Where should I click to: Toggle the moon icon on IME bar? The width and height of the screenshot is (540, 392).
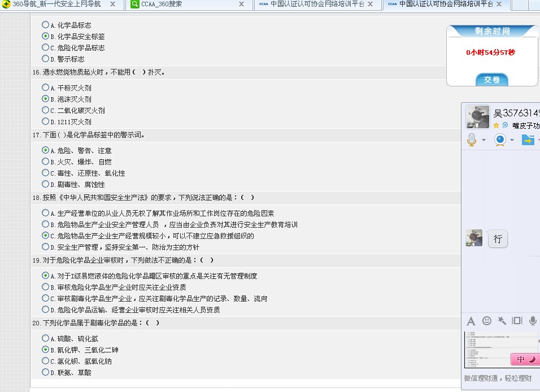tap(533, 359)
